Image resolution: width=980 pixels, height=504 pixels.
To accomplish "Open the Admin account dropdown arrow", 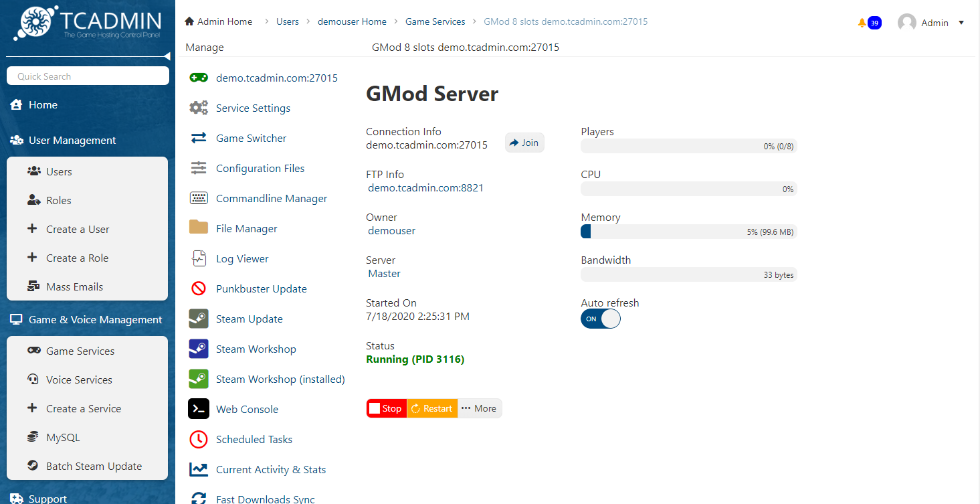I will (x=961, y=23).
